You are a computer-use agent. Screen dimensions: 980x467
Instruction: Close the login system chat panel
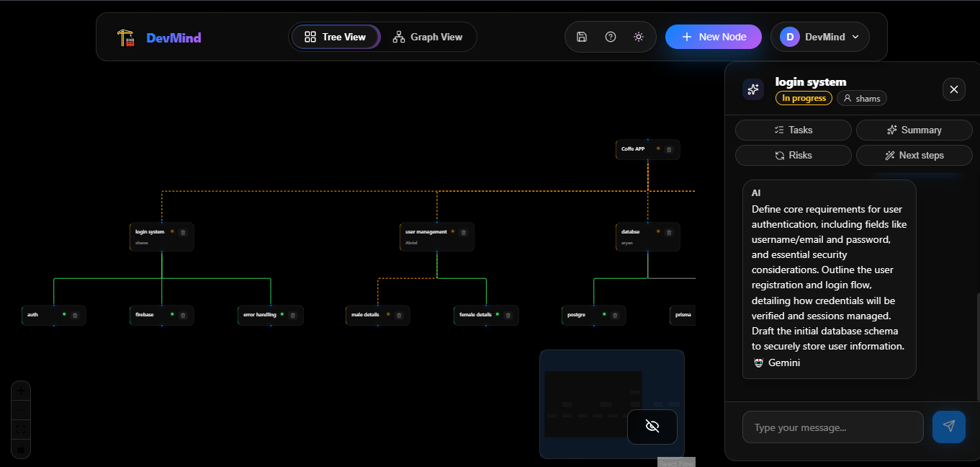tap(954, 89)
